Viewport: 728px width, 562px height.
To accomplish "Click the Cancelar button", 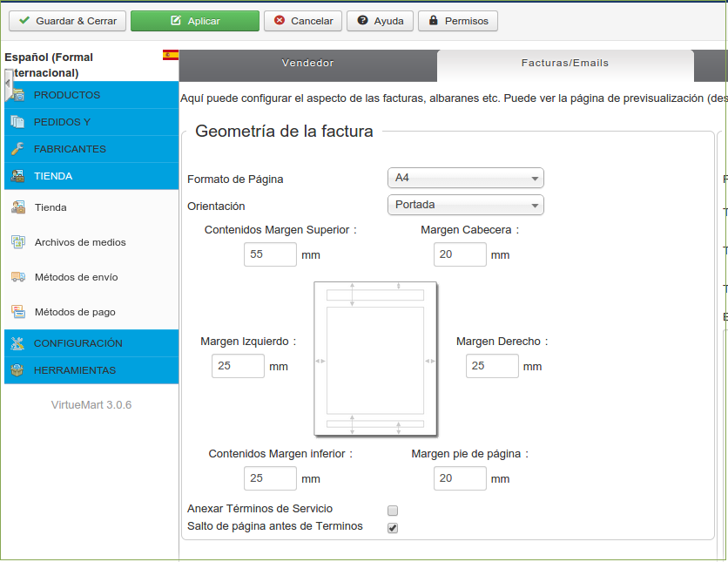I will (x=303, y=21).
